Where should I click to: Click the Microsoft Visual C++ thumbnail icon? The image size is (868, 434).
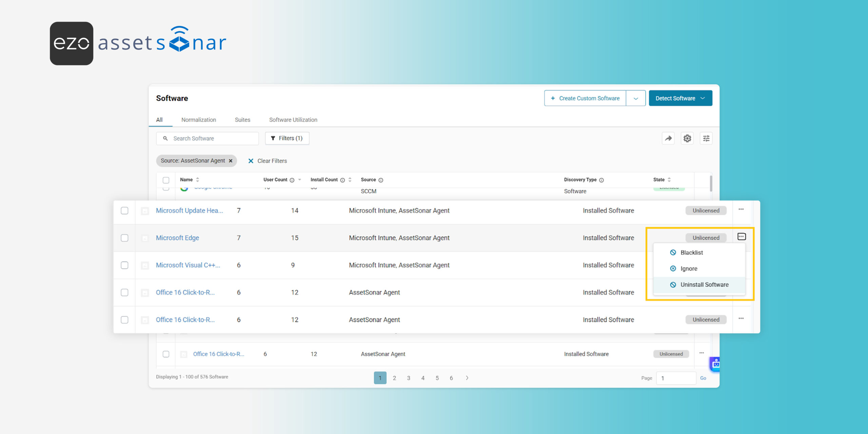(145, 265)
